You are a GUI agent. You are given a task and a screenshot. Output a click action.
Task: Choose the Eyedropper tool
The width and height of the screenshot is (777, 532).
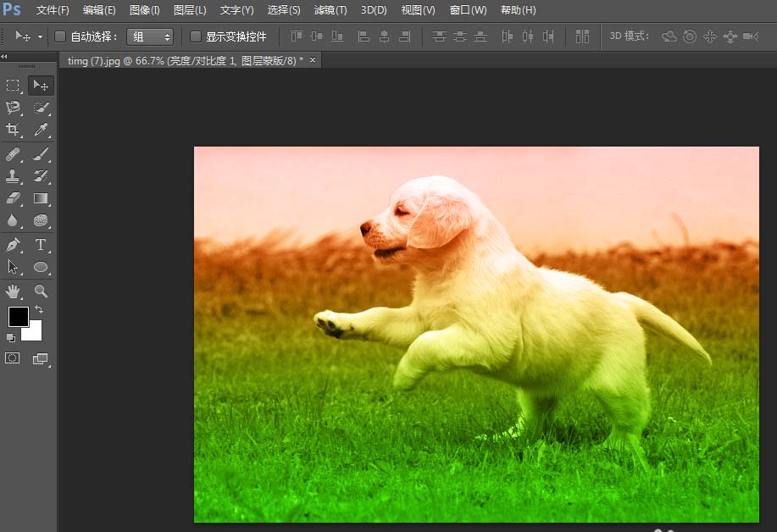click(41, 130)
